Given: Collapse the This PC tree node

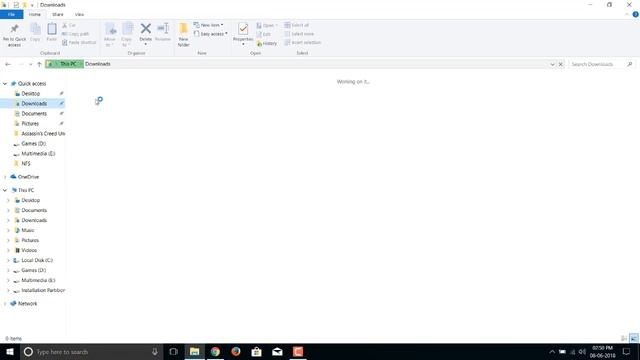Looking at the screenshot, I should pyautogui.click(x=5, y=190).
